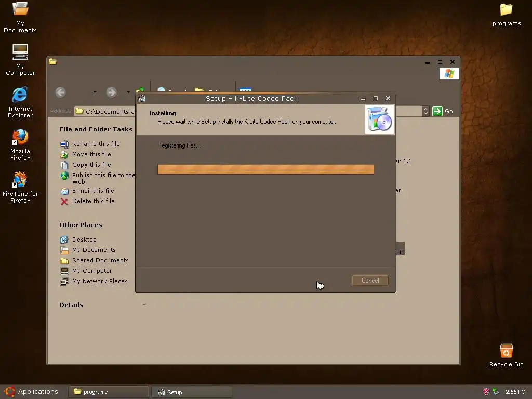This screenshot has height=399, width=532.
Task: Click the red security shield tray icon
Action: (486, 392)
